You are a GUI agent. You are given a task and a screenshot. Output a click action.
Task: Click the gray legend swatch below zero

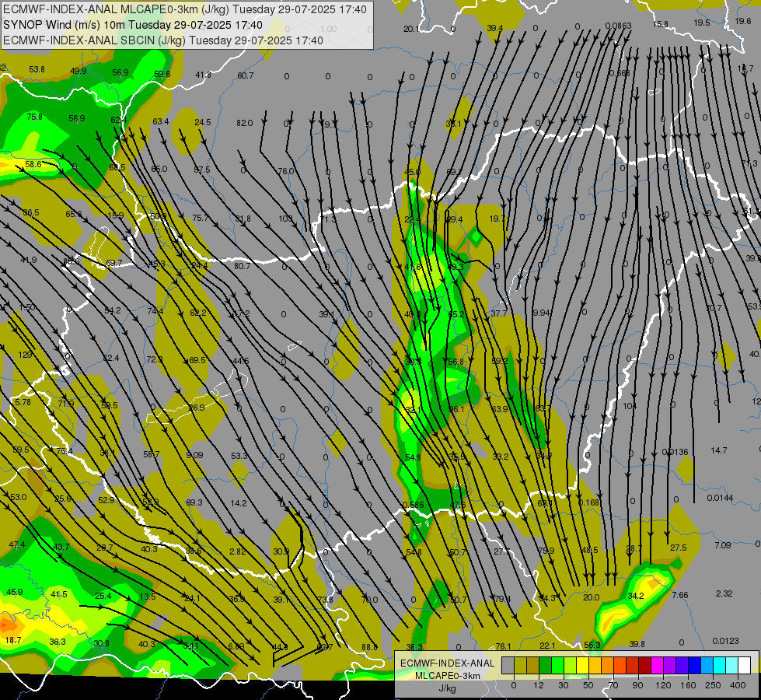tap(508, 665)
